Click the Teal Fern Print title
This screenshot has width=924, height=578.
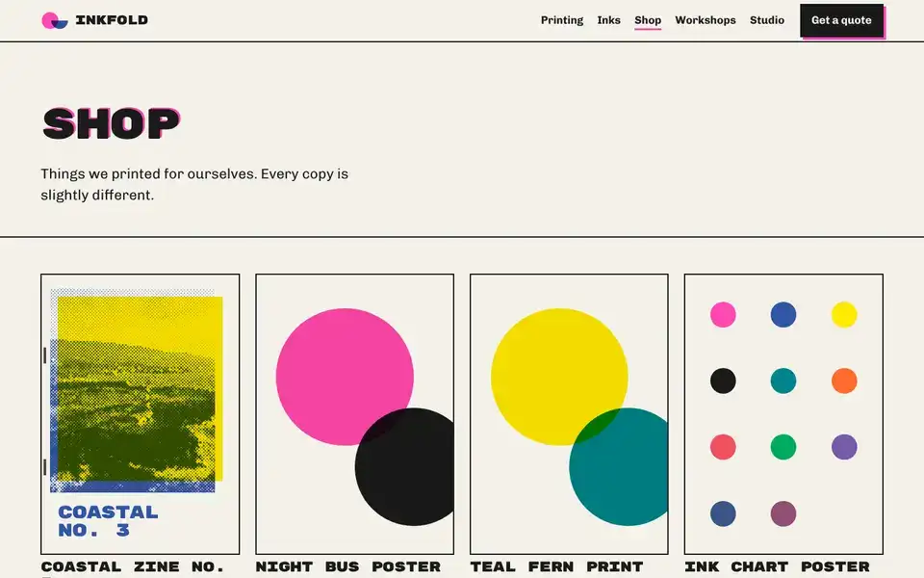556,566
